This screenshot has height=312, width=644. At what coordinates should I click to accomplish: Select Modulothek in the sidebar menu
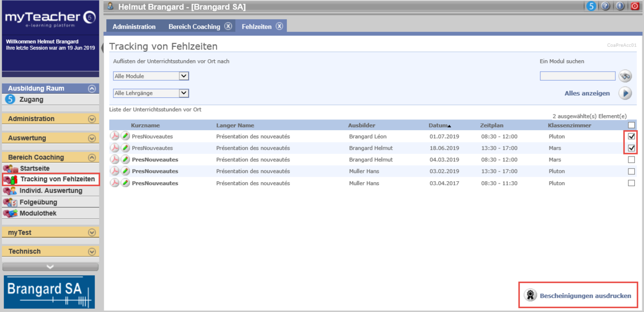pyautogui.click(x=38, y=214)
